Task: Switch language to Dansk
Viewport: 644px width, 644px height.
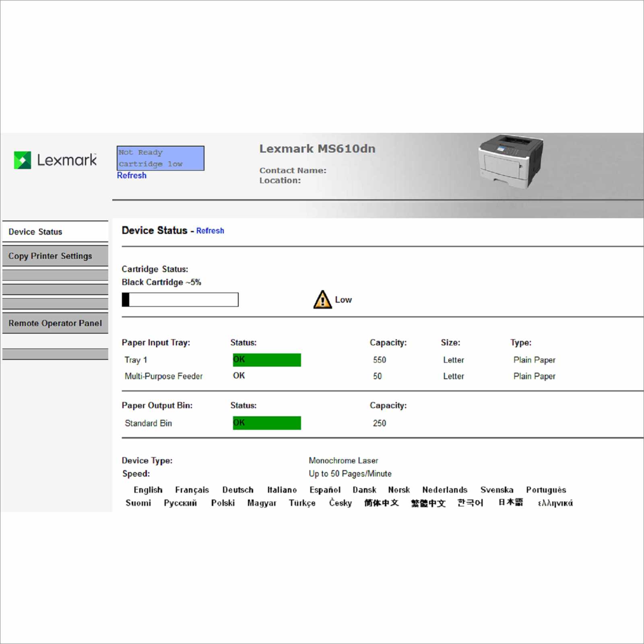Action: [364, 490]
